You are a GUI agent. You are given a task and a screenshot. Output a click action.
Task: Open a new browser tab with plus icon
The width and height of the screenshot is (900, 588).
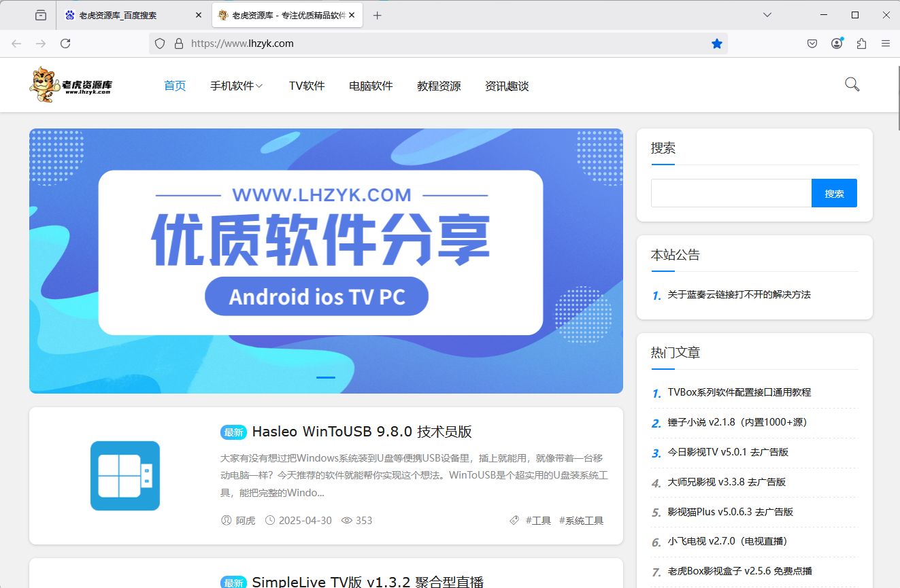coord(378,15)
